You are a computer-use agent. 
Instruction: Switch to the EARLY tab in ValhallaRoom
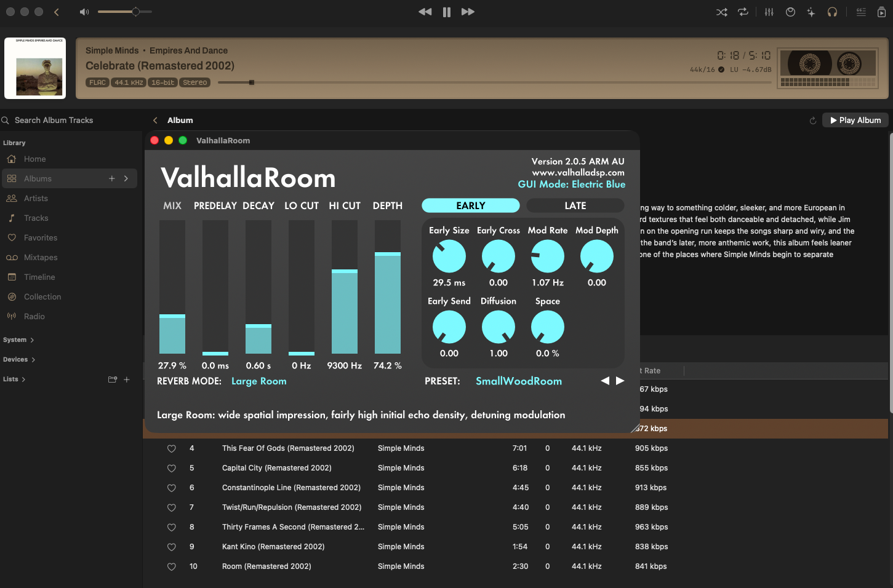[x=471, y=205]
